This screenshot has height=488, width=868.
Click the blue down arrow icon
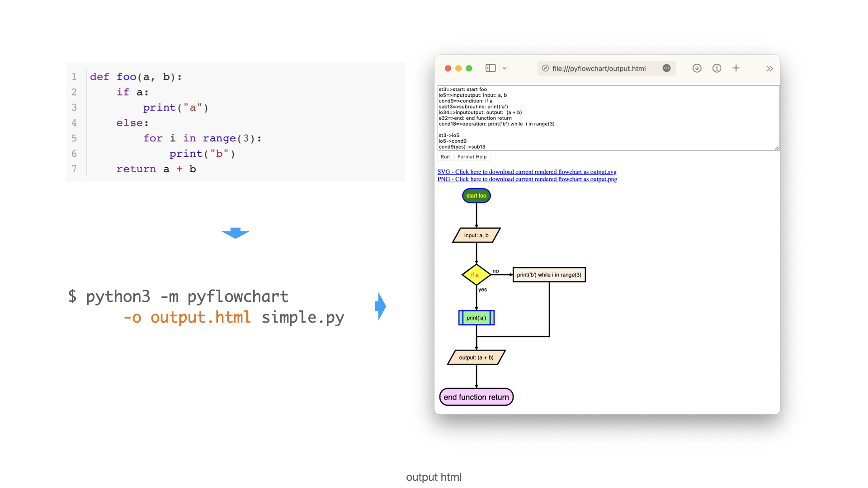[235, 233]
